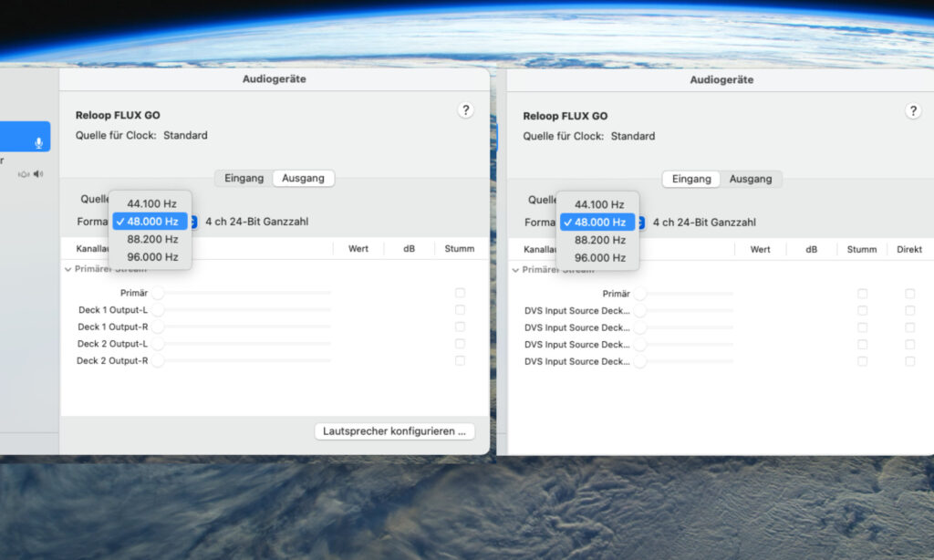Check the Stumm box for the Primär output channel
This screenshot has height=560, width=934.
click(460, 293)
